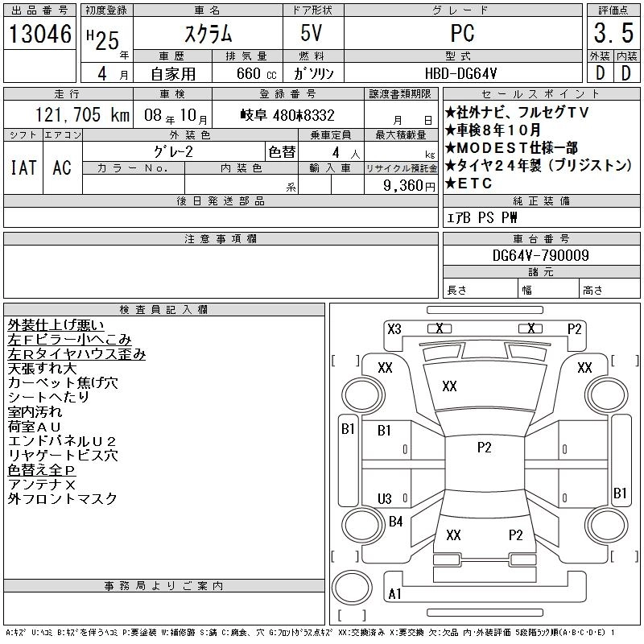Screen dimensions: 644x644
Task: Click the underlined note 色替え全Ｐ
Action: click(41, 469)
